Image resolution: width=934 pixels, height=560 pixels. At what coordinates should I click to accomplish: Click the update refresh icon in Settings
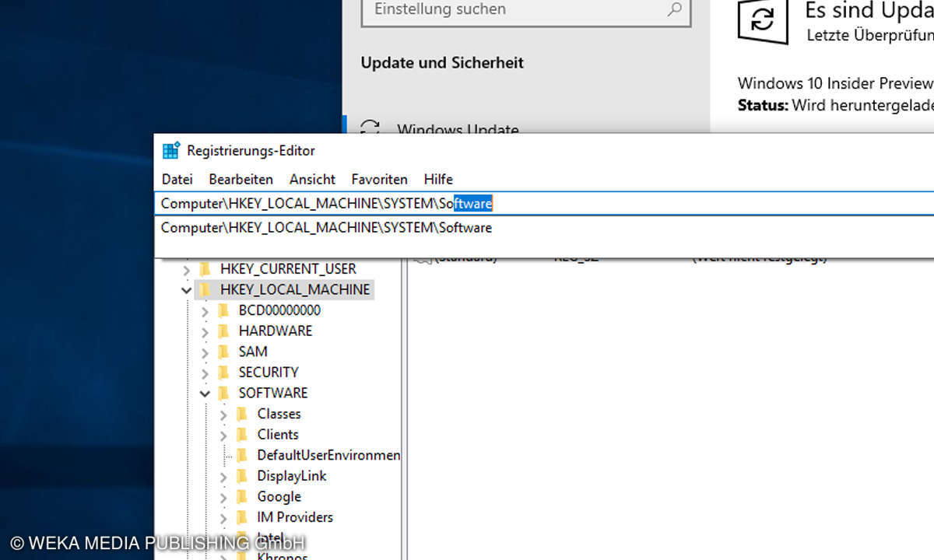click(x=763, y=20)
